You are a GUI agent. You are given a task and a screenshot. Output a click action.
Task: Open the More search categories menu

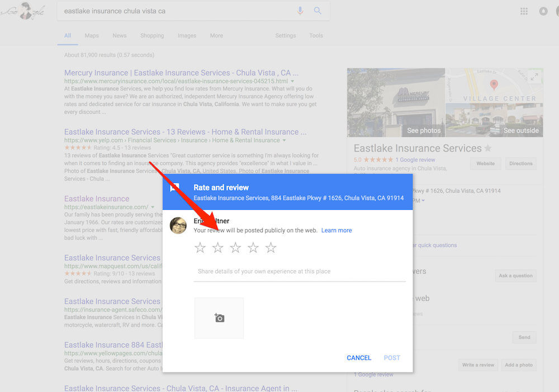[x=216, y=36]
